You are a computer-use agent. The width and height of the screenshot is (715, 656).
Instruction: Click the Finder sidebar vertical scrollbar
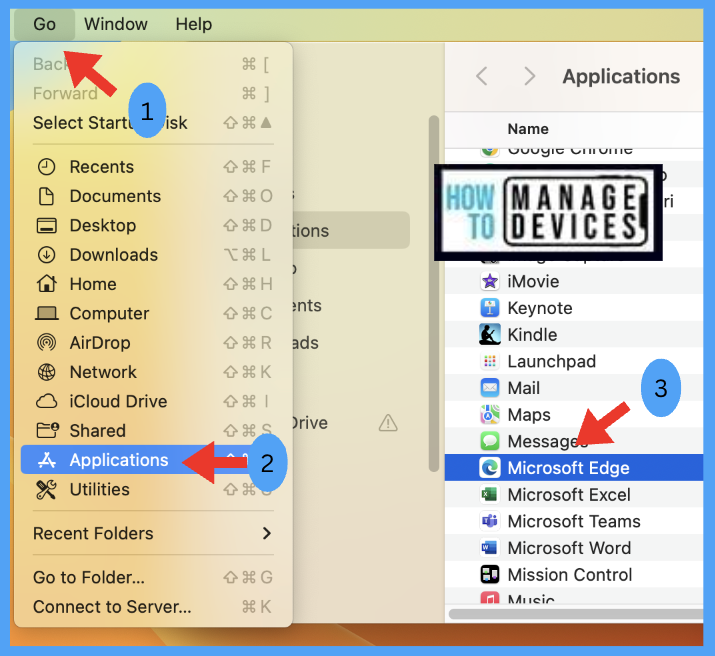(x=434, y=294)
